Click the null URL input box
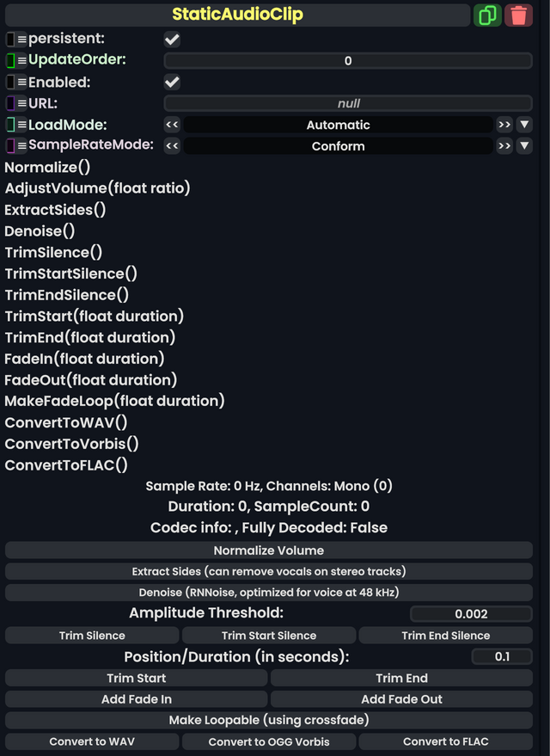This screenshot has width=550, height=756. point(348,103)
